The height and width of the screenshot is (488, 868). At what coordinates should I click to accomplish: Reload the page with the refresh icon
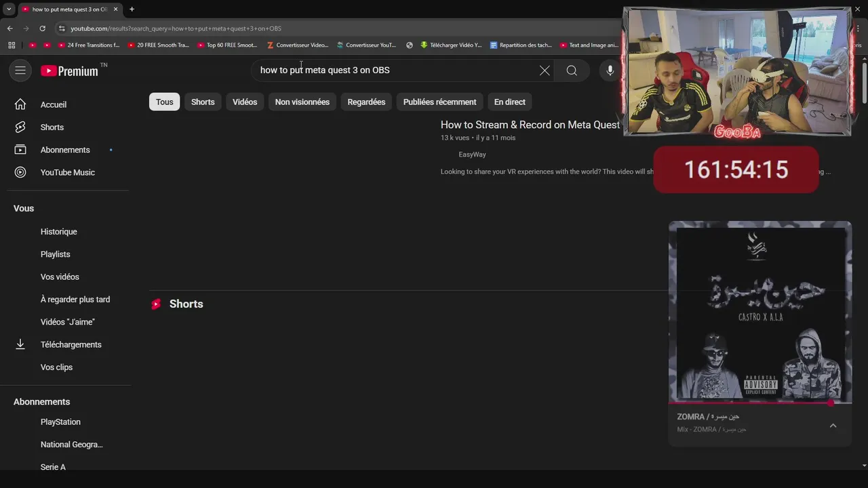(x=42, y=28)
